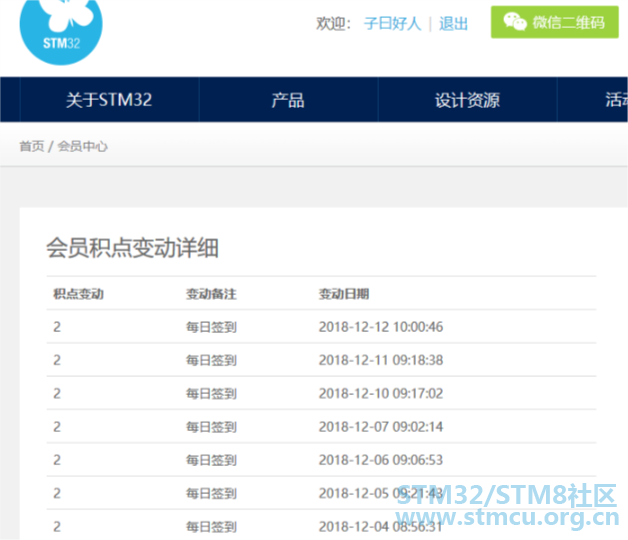Click points value 2 in 2018-12-11 row
The width and height of the screenshot is (628, 540).
click(x=57, y=360)
